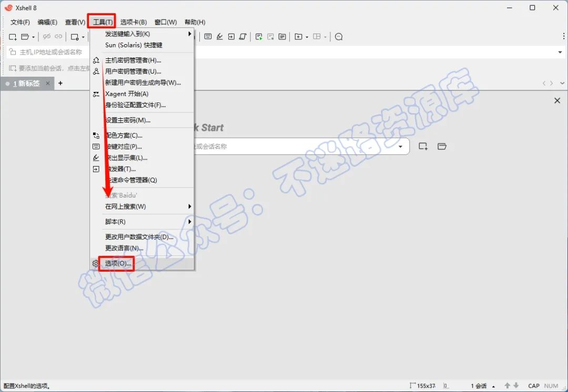Open 快速命令管理器(Q) menu item
The width and height of the screenshot is (568, 392).
[142, 180]
